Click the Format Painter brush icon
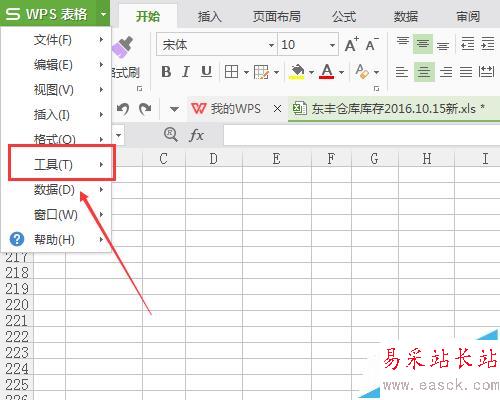Viewport: 500px width, 400px height. pos(123,47)
